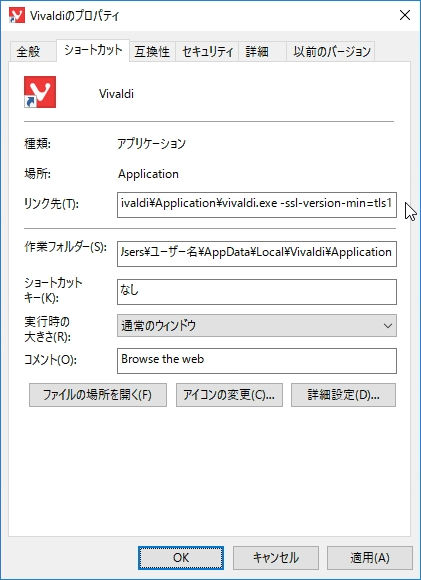Click the ショートカットキー field showing なし

pyautogui.click(x=257, y=292)
